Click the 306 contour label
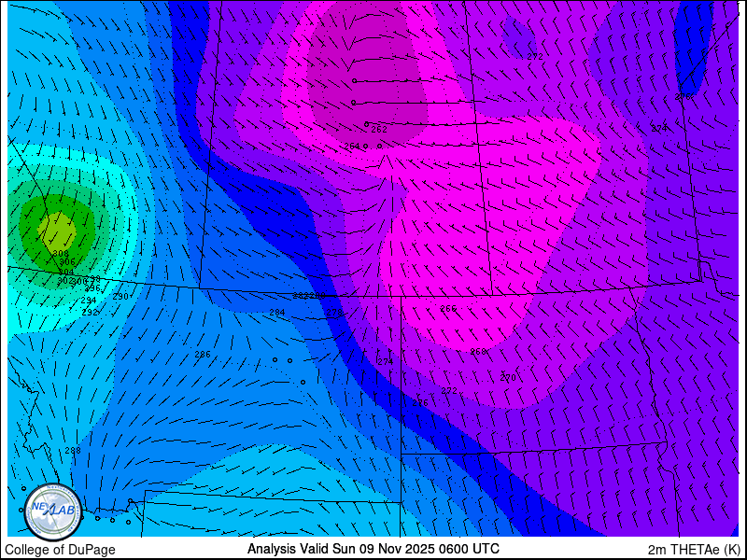 point(67,262)
